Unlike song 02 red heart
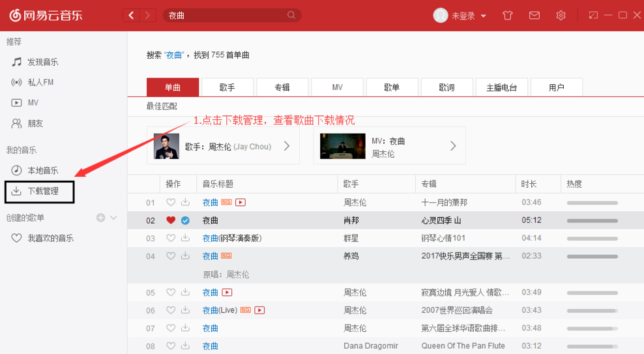The height and width of the screenshot is (354, 644). (171, 220)
